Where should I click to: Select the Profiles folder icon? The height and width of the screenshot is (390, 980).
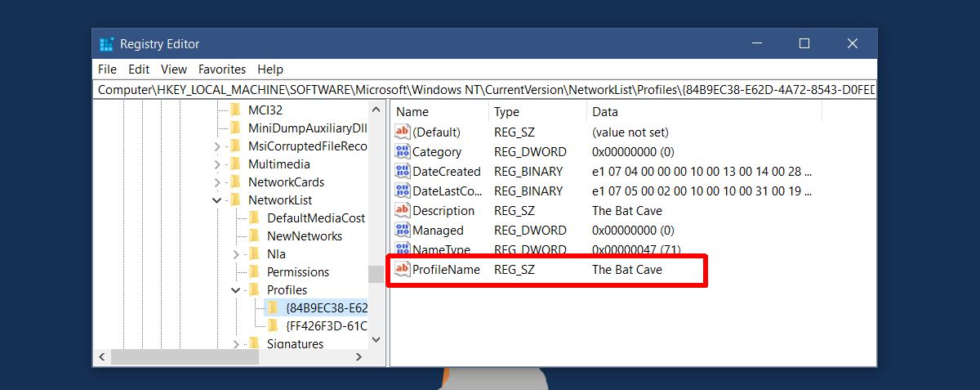tap(254, 290)
